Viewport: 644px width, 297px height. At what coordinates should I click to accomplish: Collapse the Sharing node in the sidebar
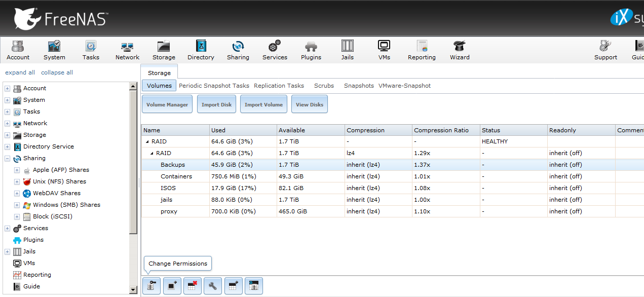point(7,159)
